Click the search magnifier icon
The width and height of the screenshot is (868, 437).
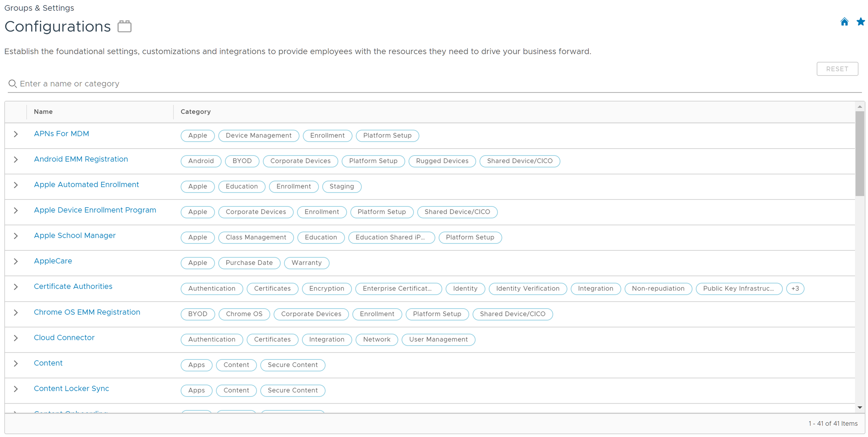[x=12, y=84]
